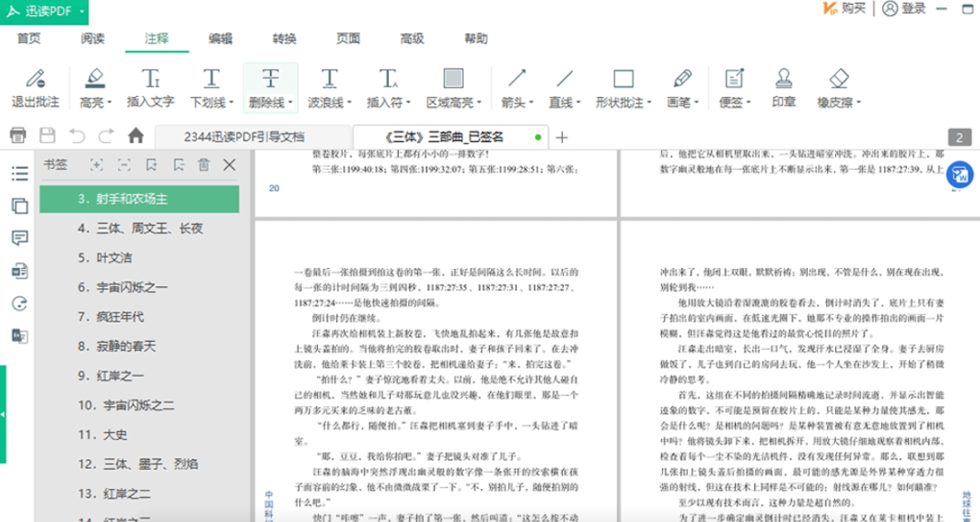Expand all bookmarks with the expand icon
The image size is (980, 522).
pyautogui.click(x=97, y=165)
